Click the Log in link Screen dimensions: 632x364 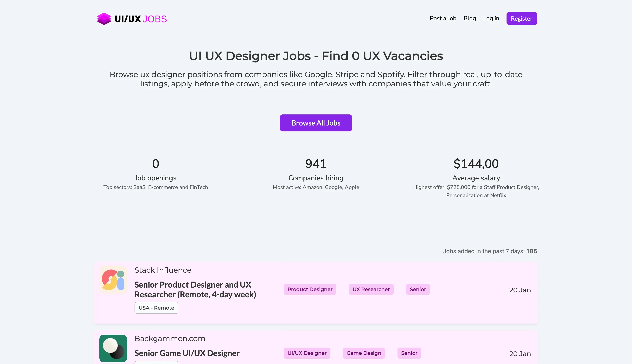[491, 18]
